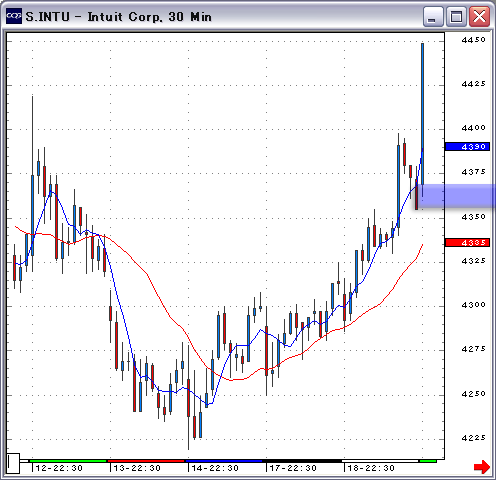Image resolution: width=496 pixels, height=480 pixels.
Task: Click the translucent blue price zone box
Action: (x=456, y=195)
